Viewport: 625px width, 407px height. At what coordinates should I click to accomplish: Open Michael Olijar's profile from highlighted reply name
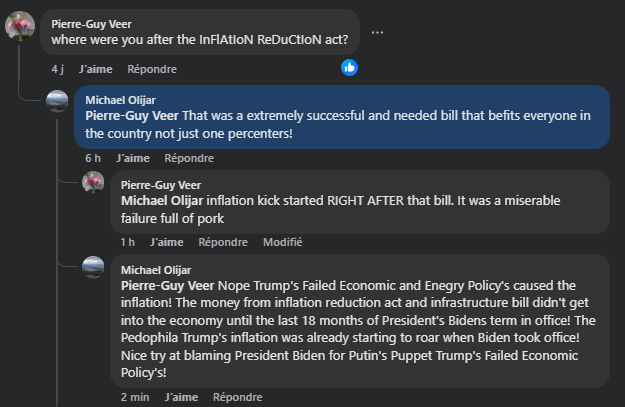pyautogui.click(x=120, y=100)
